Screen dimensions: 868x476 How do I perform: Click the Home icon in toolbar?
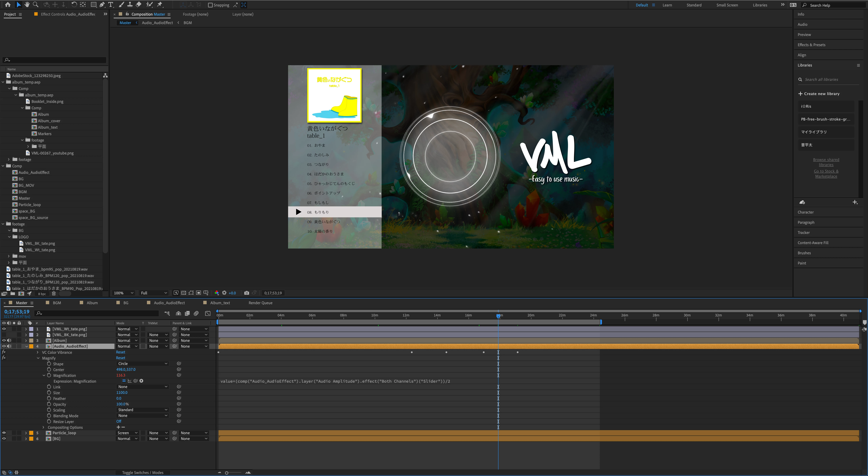8,5
